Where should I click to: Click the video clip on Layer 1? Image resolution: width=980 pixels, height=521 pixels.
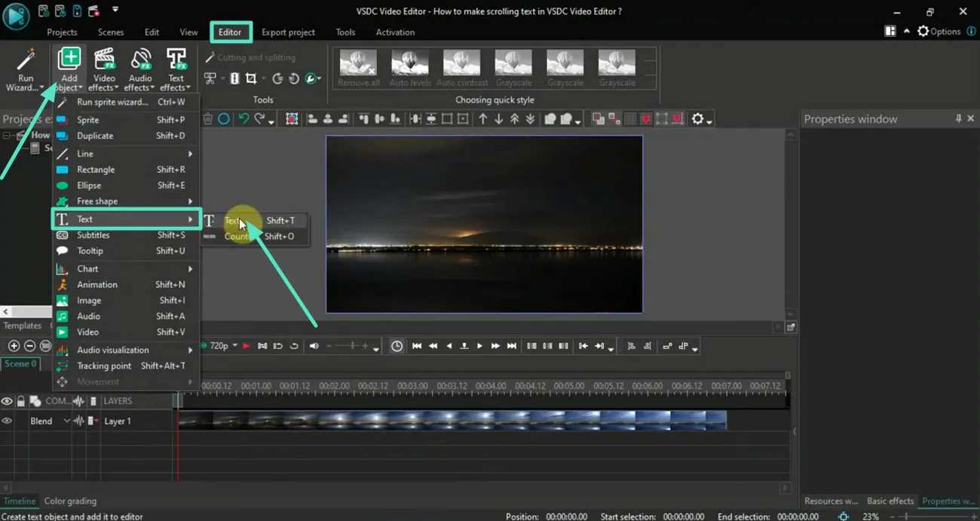pos(452,421)
